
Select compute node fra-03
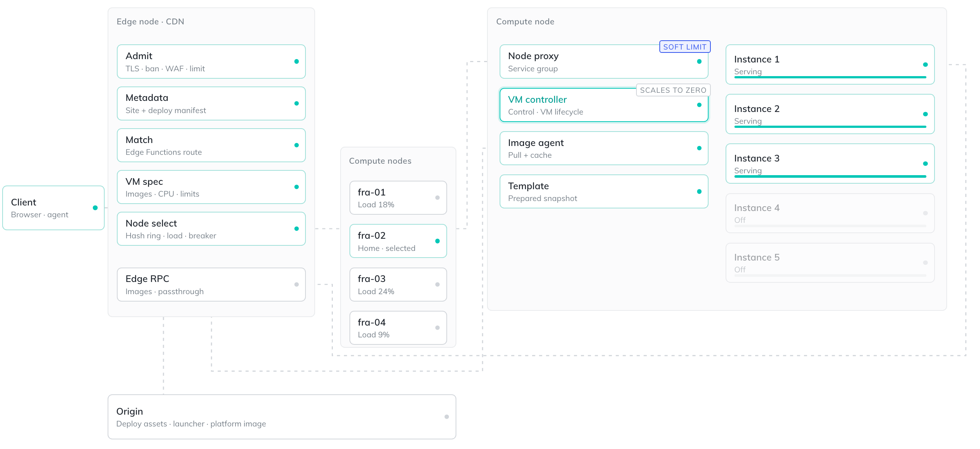pos(398,285)
